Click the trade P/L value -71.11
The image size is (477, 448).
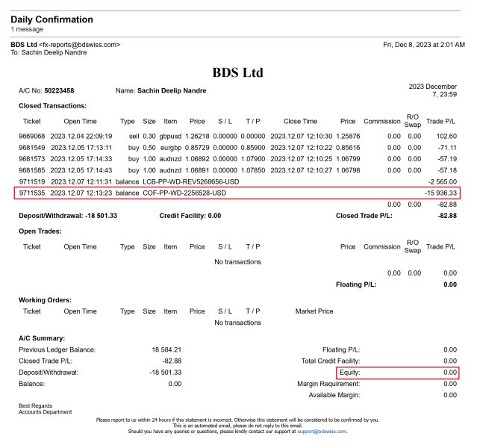point(447,148)
